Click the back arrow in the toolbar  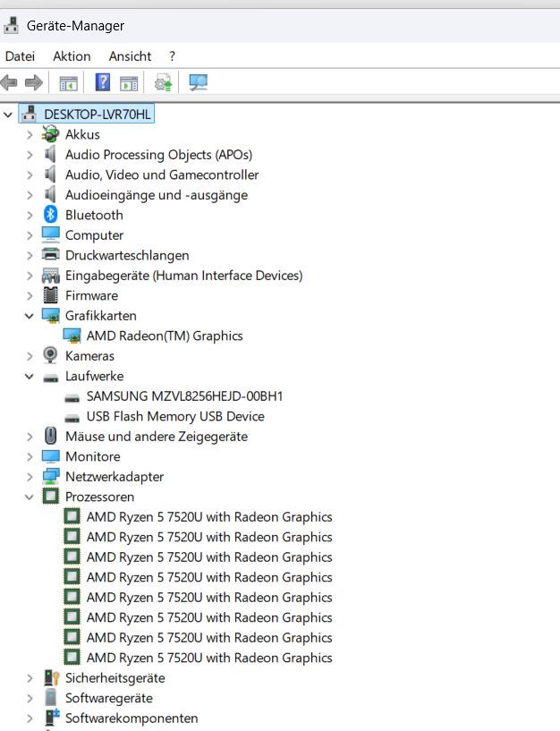tap(10, 83)
